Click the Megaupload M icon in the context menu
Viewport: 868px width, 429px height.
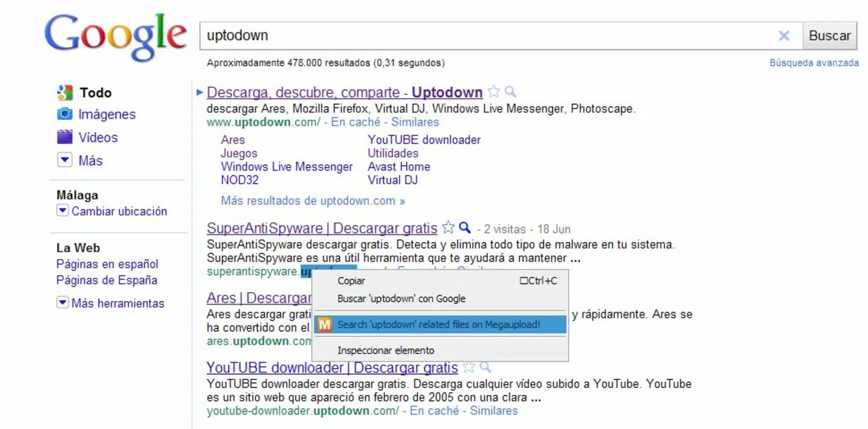(325, 324)
